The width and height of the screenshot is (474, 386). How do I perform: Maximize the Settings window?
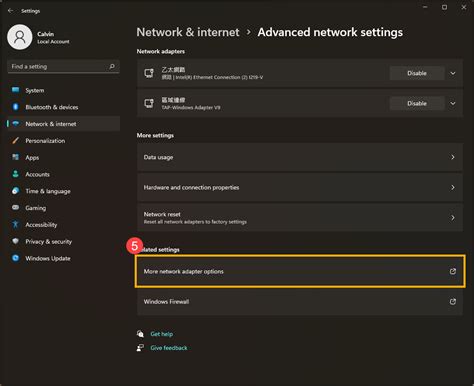pyautogui.click(x=444, y=7)
